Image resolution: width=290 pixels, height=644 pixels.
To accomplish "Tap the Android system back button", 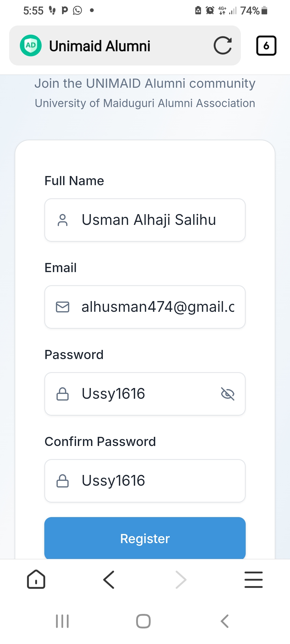I will pos(224,621).
